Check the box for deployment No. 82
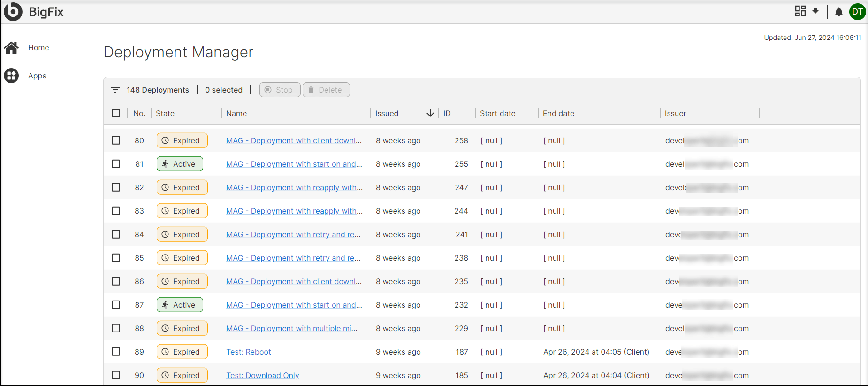The width and height of the screenshot is (868, 386). pyautogui.click(x=116, y=187)
